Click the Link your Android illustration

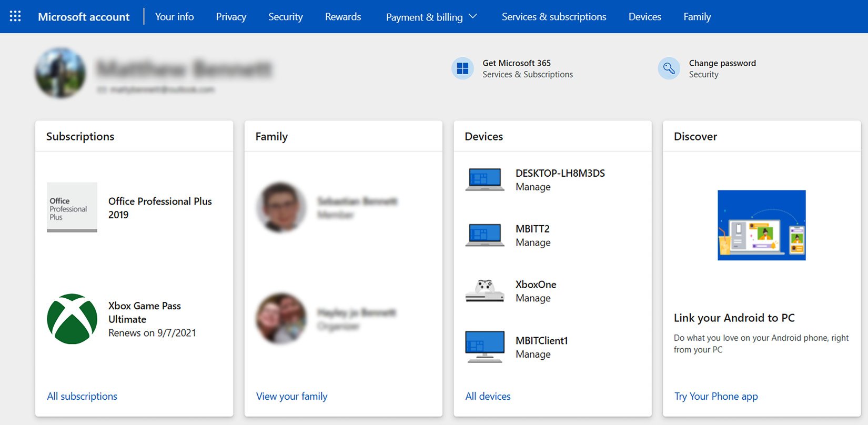[762, 225]
